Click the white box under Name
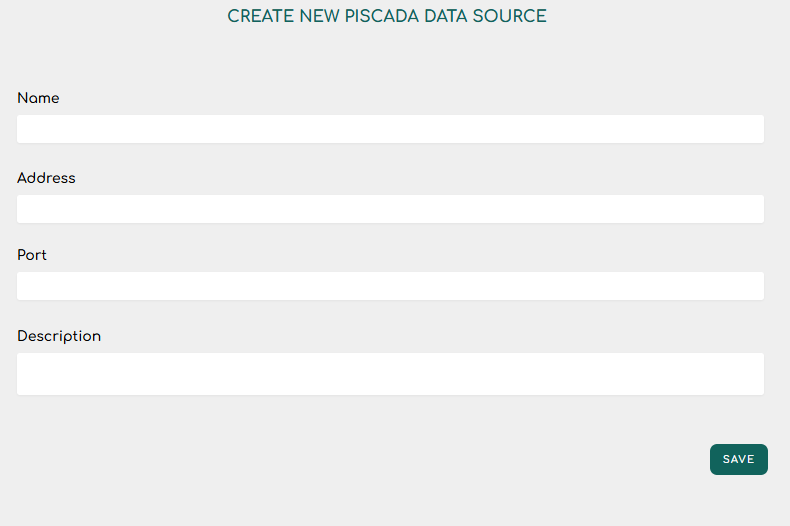The width and height of the screenshot is (790, 526). [390, 129]
